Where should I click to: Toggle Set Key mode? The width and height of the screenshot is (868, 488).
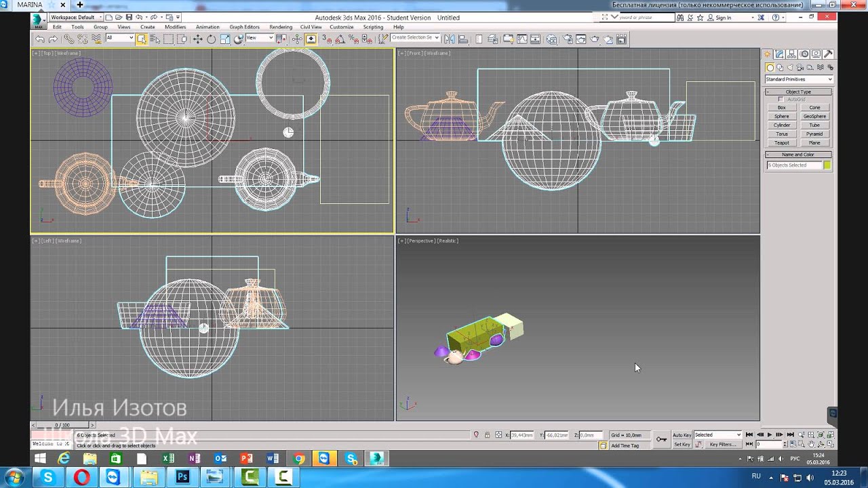point(682,444)
